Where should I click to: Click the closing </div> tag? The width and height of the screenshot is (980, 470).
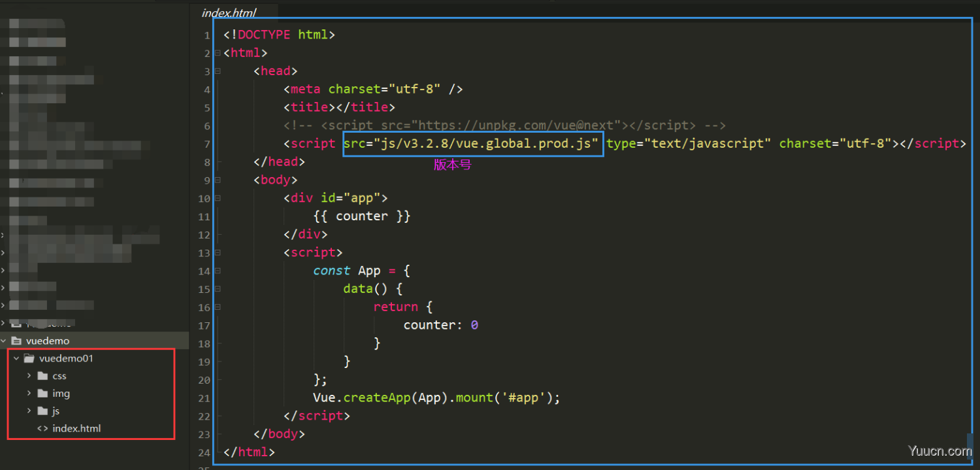pos(305,234)
